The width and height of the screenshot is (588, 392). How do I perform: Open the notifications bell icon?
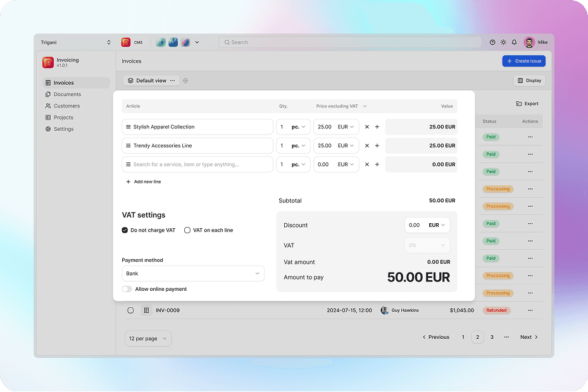[x=514, y=42]
